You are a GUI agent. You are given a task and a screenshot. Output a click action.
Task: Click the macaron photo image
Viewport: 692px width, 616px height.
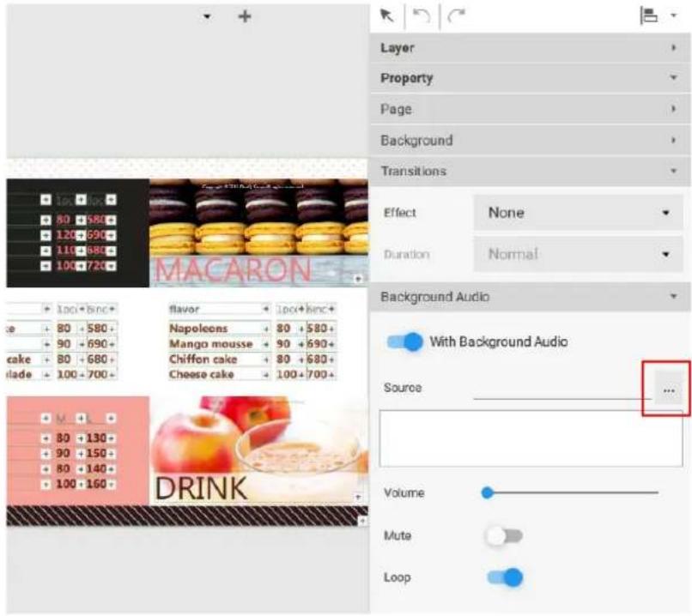tap(259, 218)
